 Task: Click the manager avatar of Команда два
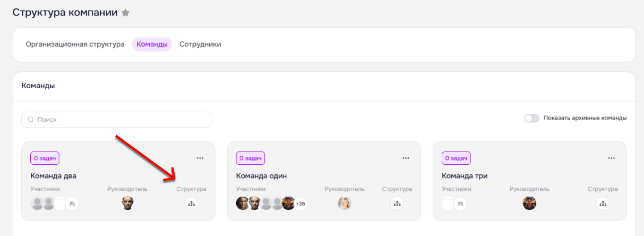click(127, 203)
